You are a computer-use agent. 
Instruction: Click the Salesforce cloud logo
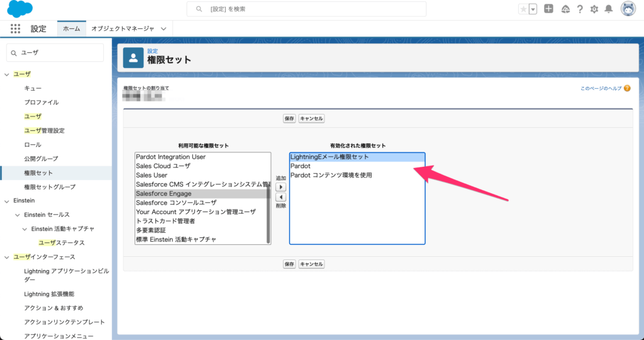(19, 9)
